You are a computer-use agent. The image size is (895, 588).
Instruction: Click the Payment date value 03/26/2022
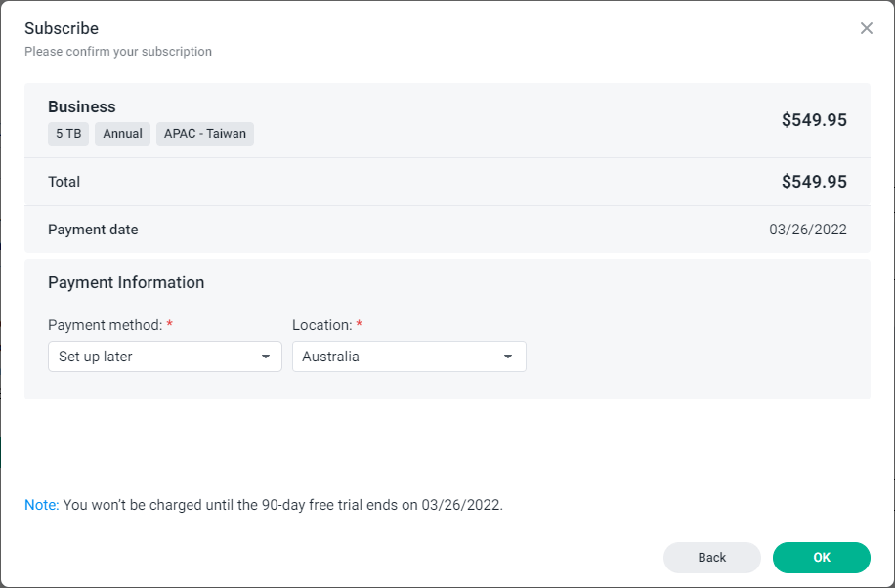(807, 231)
